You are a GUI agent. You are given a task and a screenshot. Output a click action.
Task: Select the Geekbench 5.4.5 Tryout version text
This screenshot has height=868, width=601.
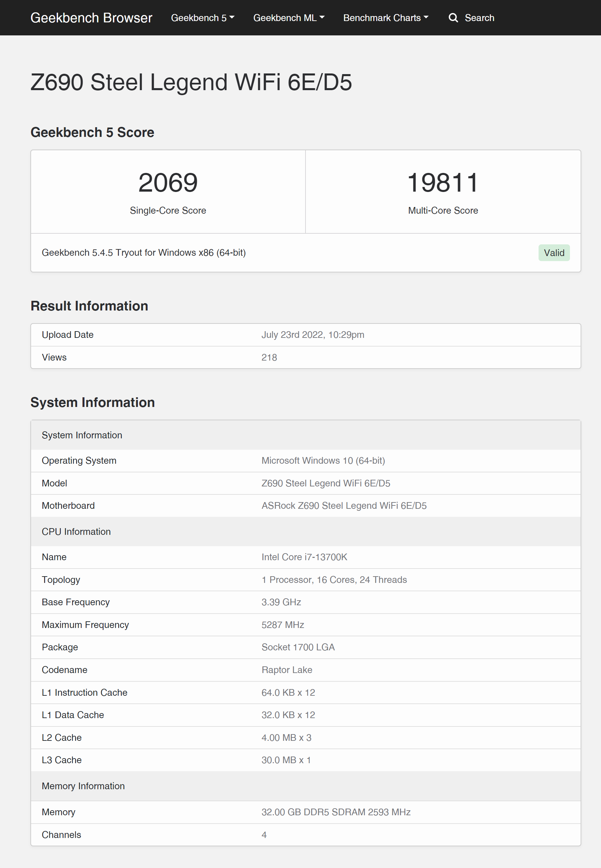click(144, 253)
